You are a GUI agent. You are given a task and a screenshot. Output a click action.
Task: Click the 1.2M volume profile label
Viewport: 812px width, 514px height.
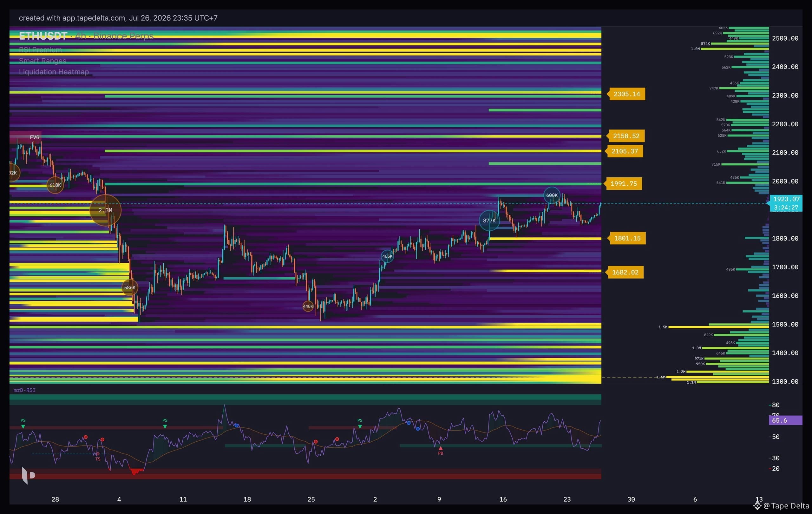tap(681, 372)
